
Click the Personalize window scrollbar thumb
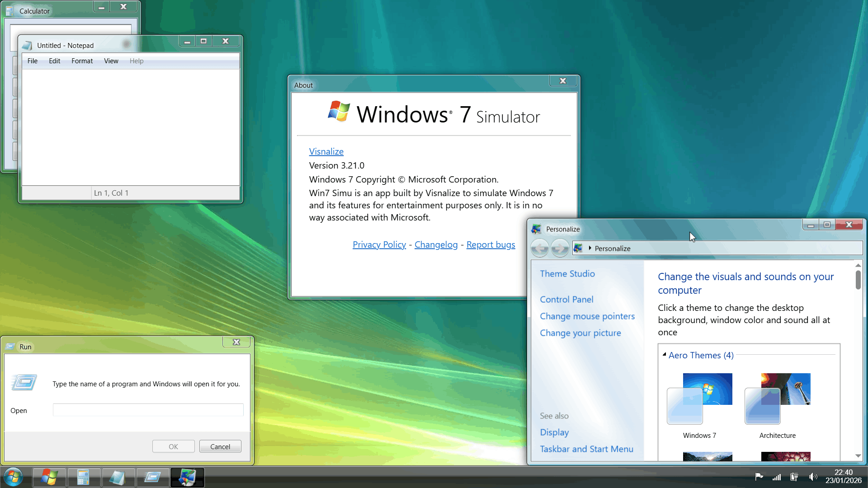[x=858, y=280]
